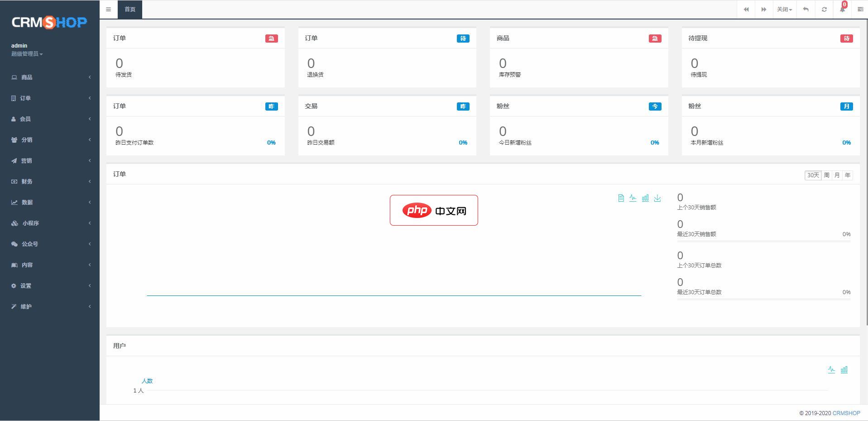Switch order chart to bar view icon
Viewport: 868px width, 421px height.
tap(645, 198)
